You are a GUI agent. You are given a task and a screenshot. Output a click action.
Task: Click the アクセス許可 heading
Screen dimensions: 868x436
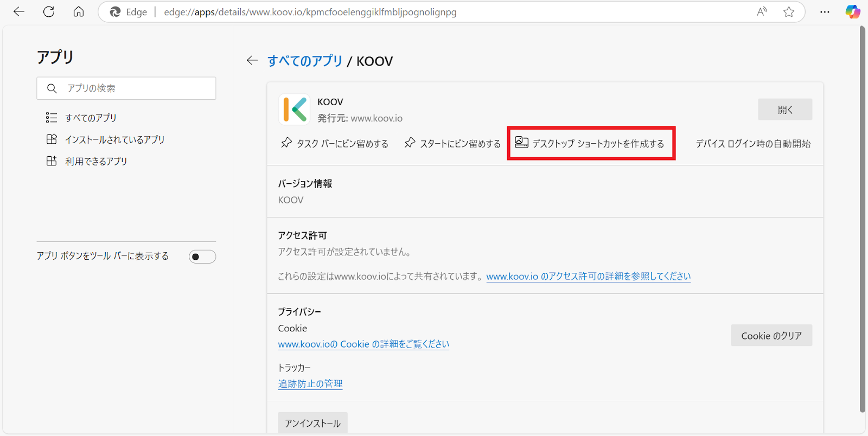pos(302,235)
